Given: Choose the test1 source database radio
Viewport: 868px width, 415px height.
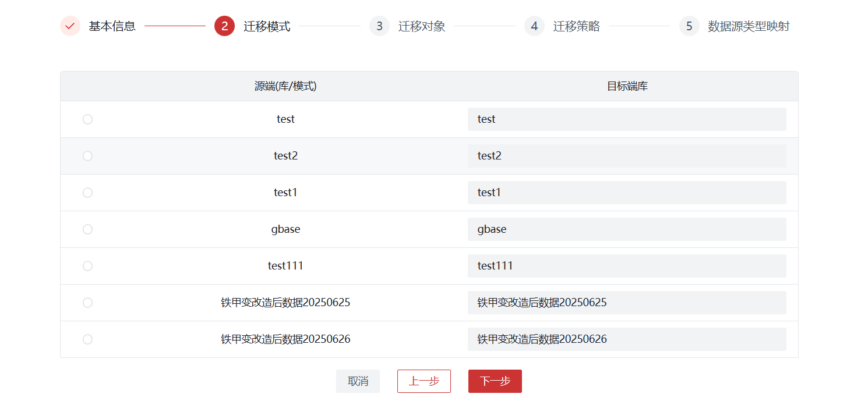Looking at the screenshot, I should tap(87, 193).
